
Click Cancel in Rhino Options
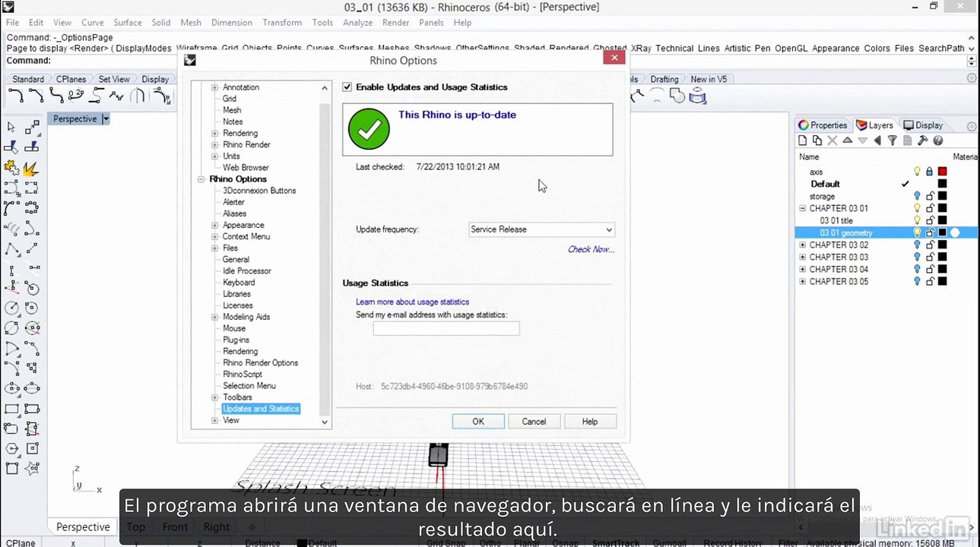coord(534,422)
